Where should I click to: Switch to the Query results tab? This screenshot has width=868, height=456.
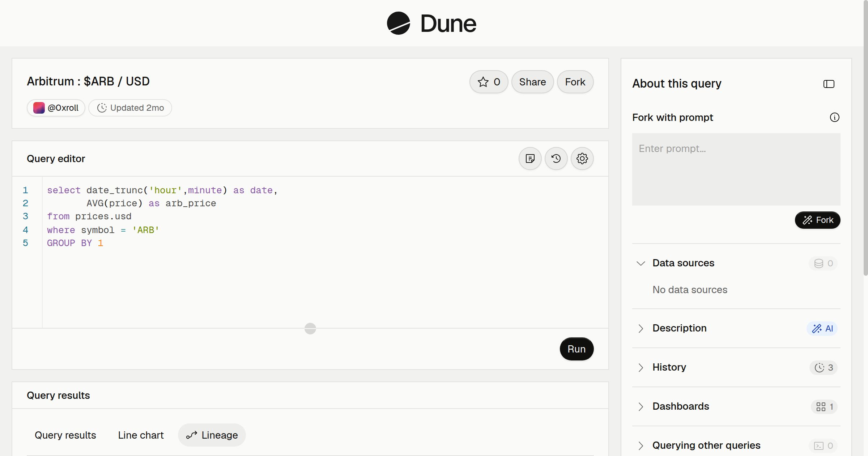point(65,435)
